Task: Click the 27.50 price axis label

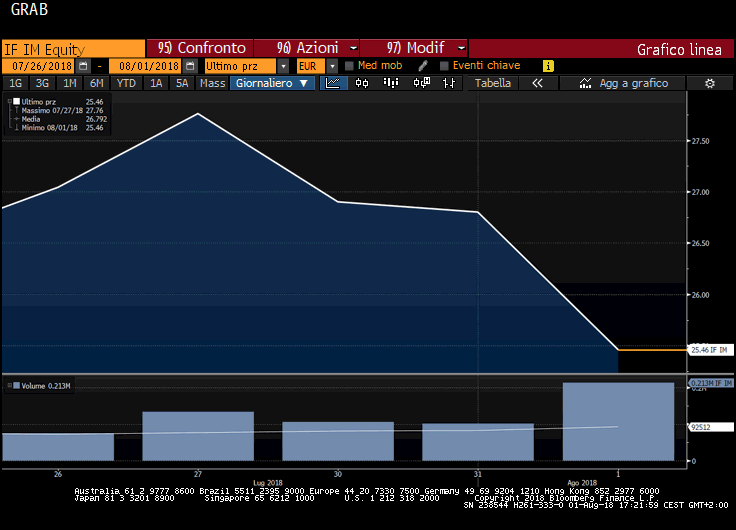Action: tap(700, 141)
